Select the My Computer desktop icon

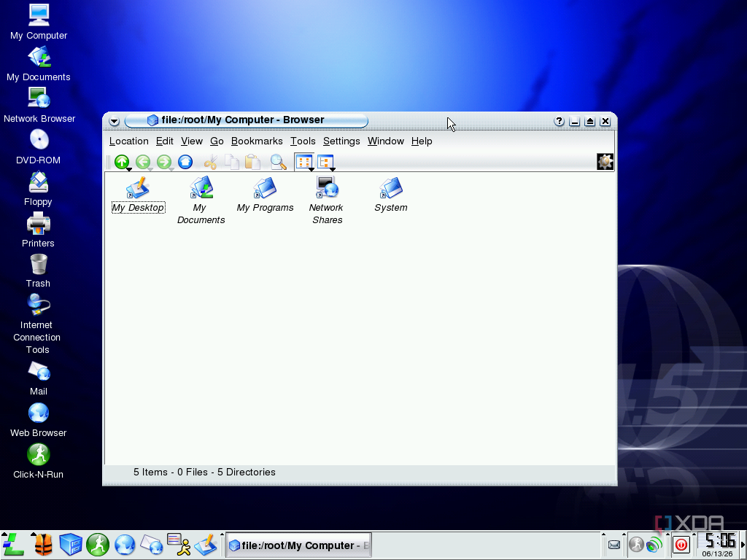39,22
